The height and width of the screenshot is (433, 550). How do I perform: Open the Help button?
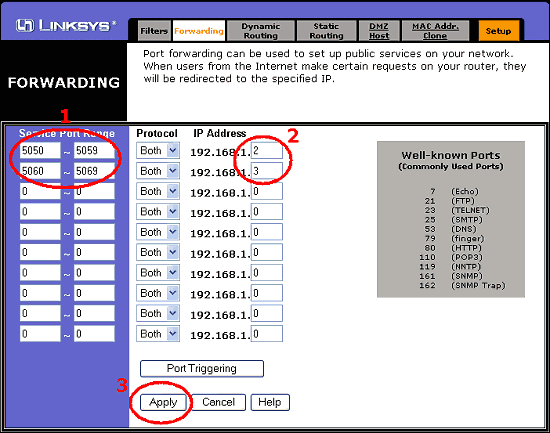(270, 402)
